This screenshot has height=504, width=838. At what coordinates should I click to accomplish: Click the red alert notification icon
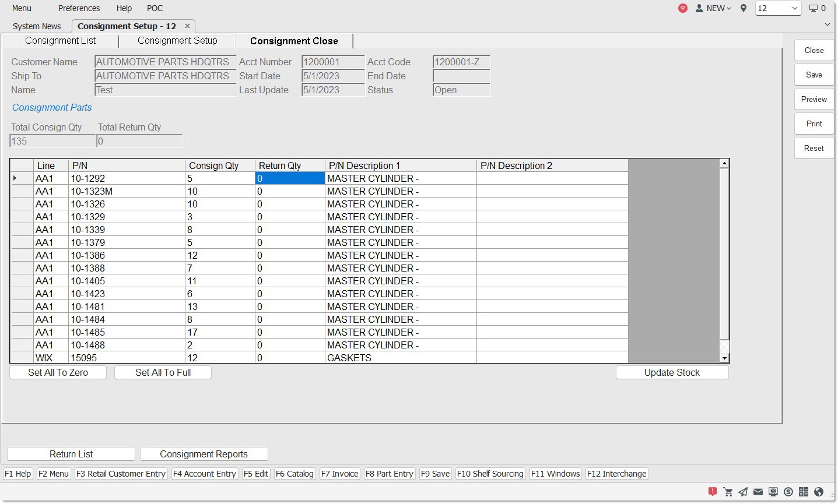click(x=712, y=492)
